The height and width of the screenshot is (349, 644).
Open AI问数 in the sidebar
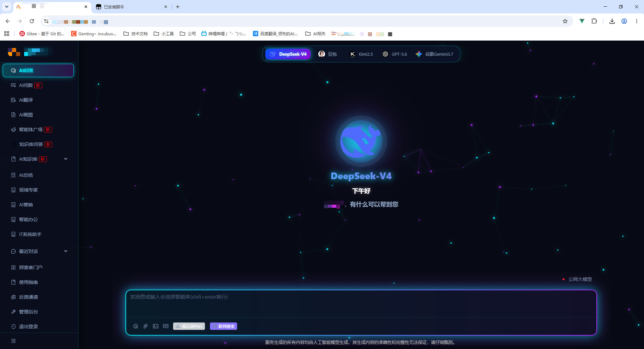(38, 85)
